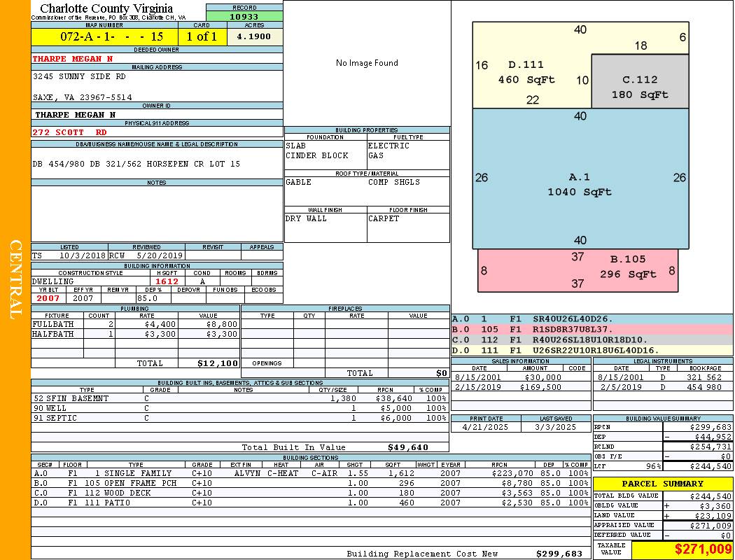
Task: Select map number 072-A-1- - - 15
Action: tap(111, 36)
